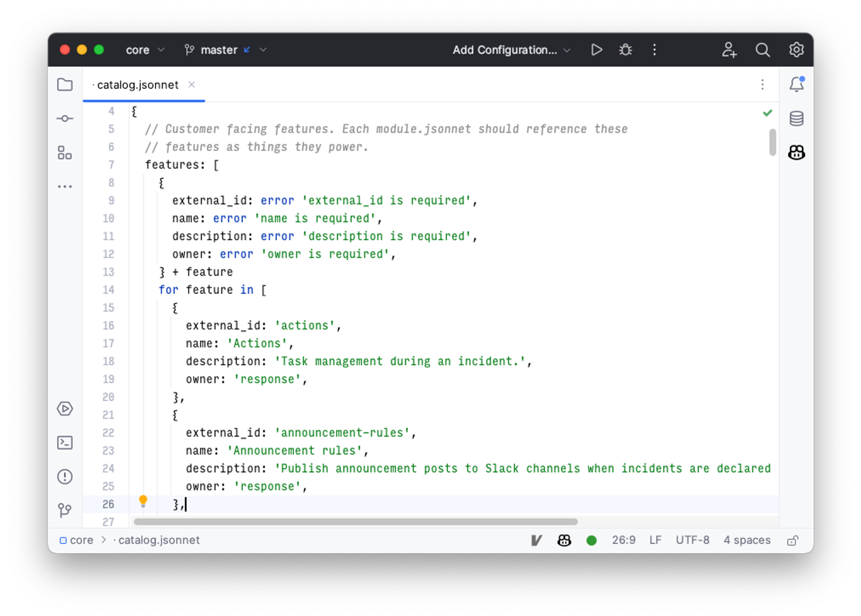The image size is (861, 616).
Task: Open the Terminal tool window
Action: [65, 443]
